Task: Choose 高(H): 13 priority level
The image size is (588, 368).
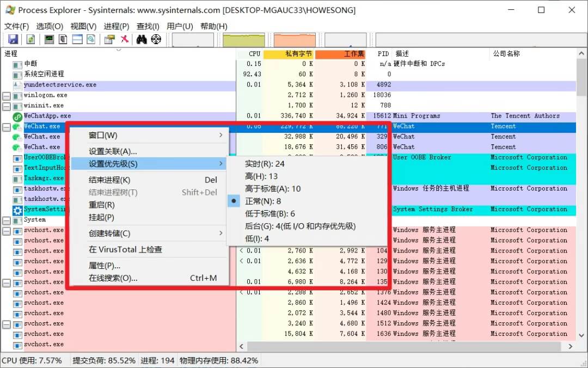Action: [x=261, y=176]
